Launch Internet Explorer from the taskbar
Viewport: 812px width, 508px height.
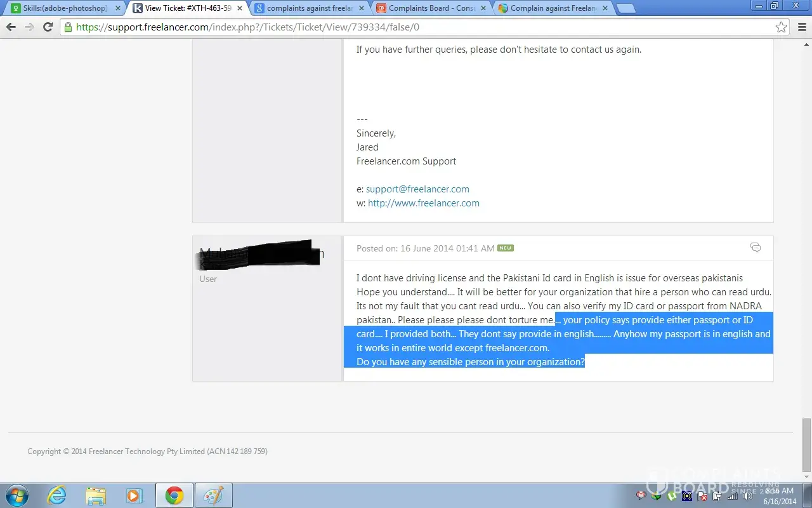click(x=57, y=495)
